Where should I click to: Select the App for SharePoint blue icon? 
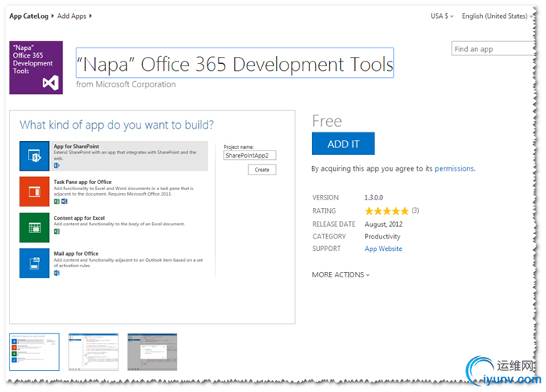(34, 156)
